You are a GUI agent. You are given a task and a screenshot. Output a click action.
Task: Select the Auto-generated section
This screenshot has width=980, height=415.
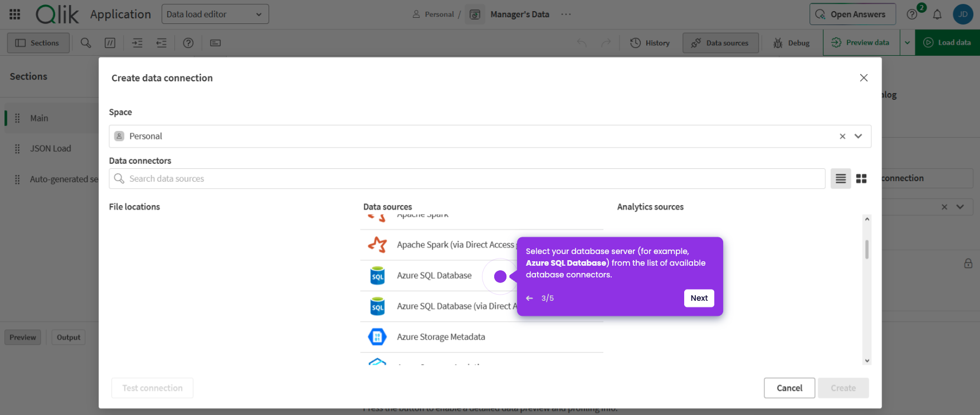pyautogui.click(x=51, y=179)
